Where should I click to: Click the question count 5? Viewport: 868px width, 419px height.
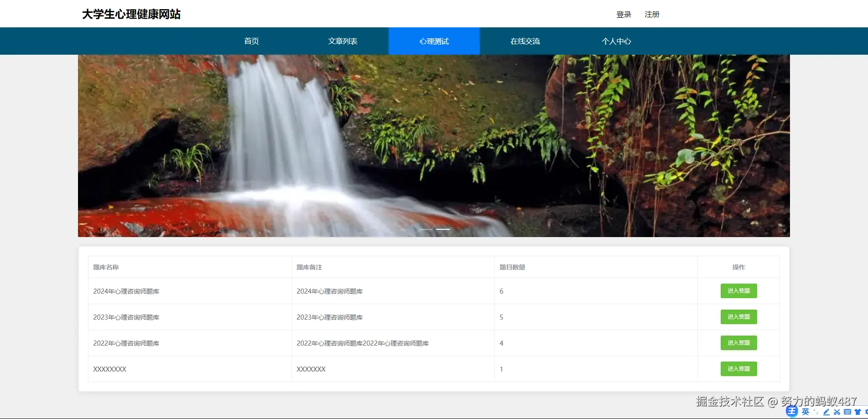click(x=501, y=317)
